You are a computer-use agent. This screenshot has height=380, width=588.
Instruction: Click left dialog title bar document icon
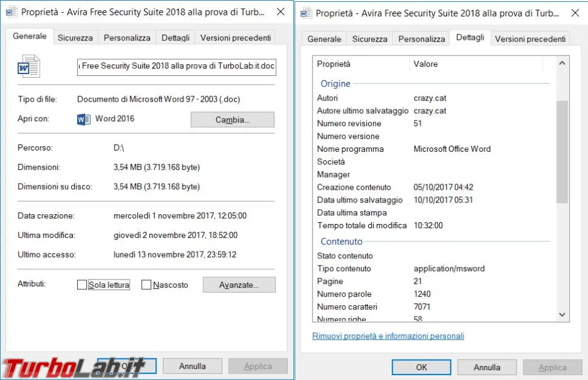pos(11,12)
